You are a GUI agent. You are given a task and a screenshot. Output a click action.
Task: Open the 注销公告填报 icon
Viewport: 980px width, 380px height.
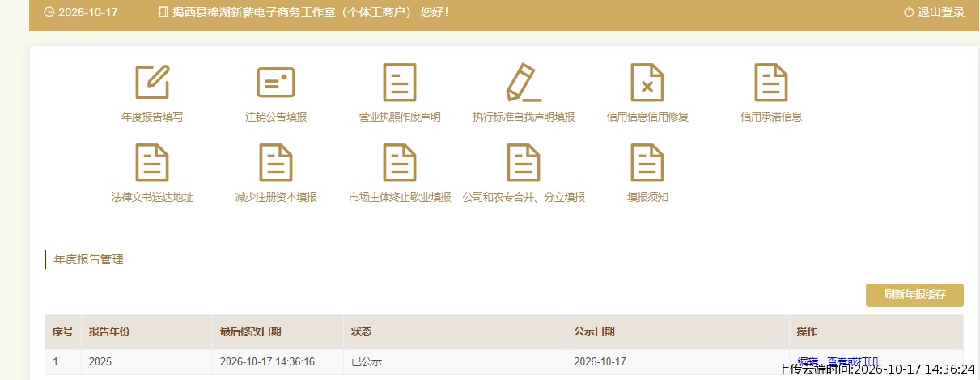(276, 82)
